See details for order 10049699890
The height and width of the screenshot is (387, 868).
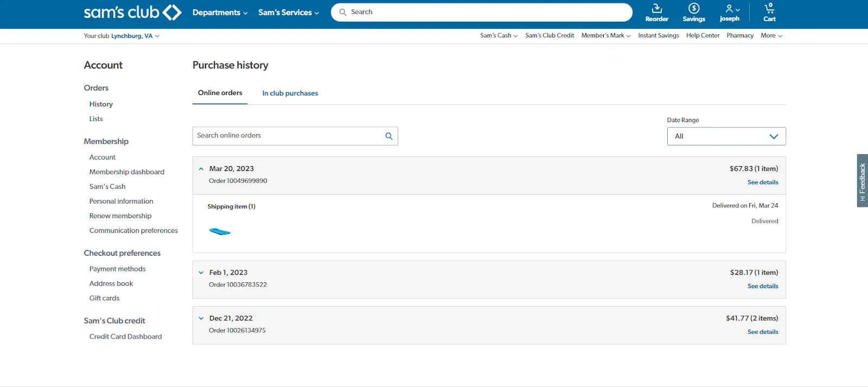[763, 182]
